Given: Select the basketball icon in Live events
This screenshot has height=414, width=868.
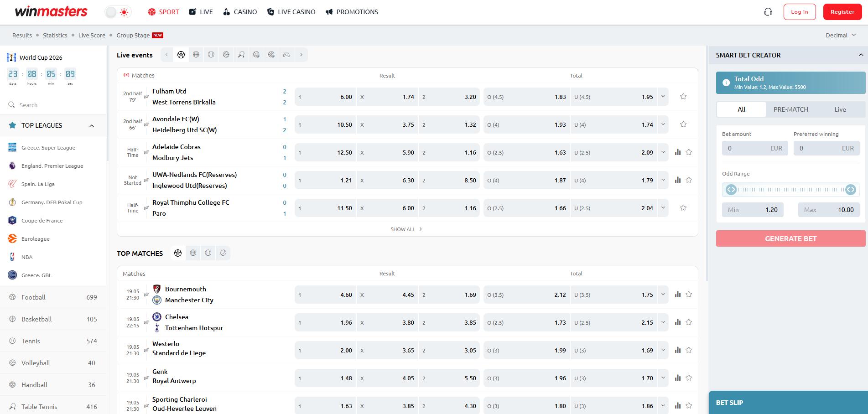Looking at the screenshot, I should pos(196,55).
